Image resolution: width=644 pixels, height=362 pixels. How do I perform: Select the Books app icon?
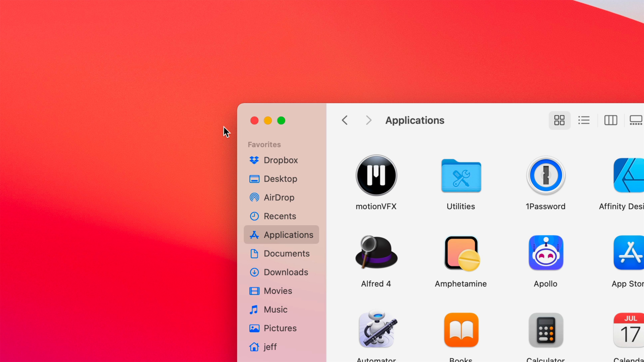click(x=461, y=330)
